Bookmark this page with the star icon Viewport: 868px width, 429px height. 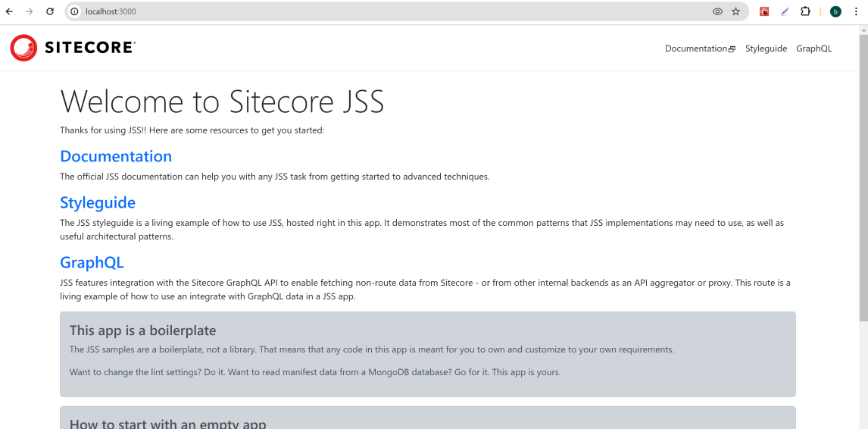735,11
